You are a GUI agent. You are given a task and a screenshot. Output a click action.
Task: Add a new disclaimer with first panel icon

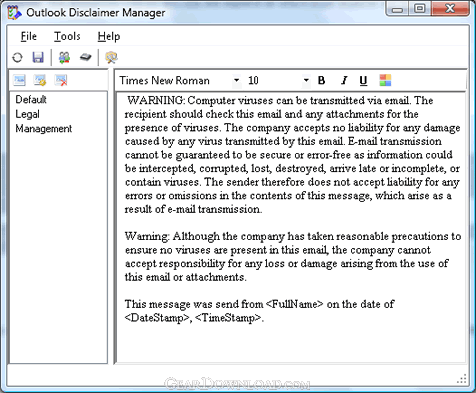19,80
